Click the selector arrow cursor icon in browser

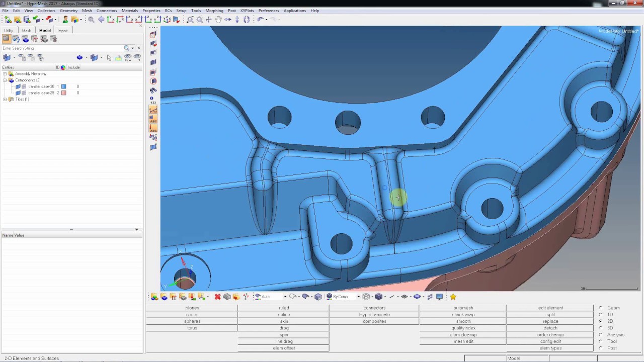coord(109,57)
